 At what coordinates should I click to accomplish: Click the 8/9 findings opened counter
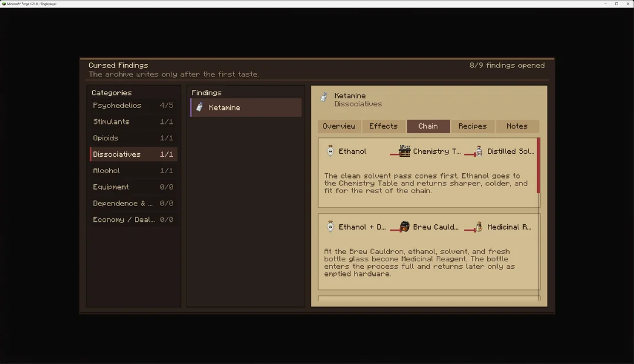coord(507,66)
